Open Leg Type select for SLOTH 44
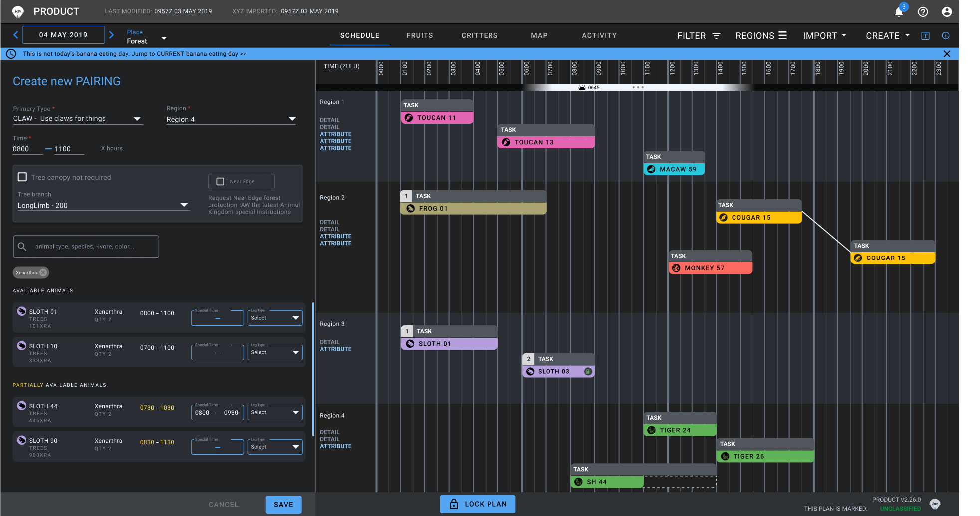The image size is (980, 516). [x=275, y=412]
